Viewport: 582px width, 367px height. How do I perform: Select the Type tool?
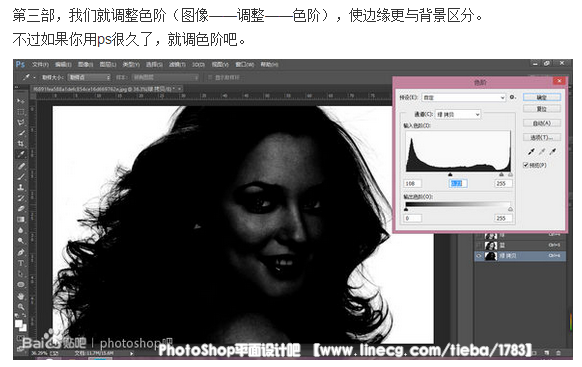click(21, 263)
